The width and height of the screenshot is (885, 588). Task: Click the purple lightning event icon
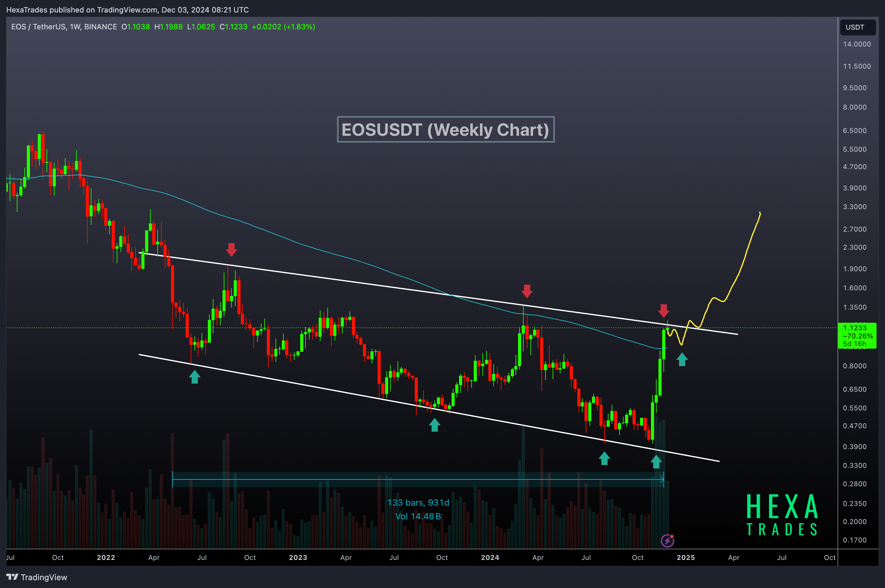(x=667, y=541)
